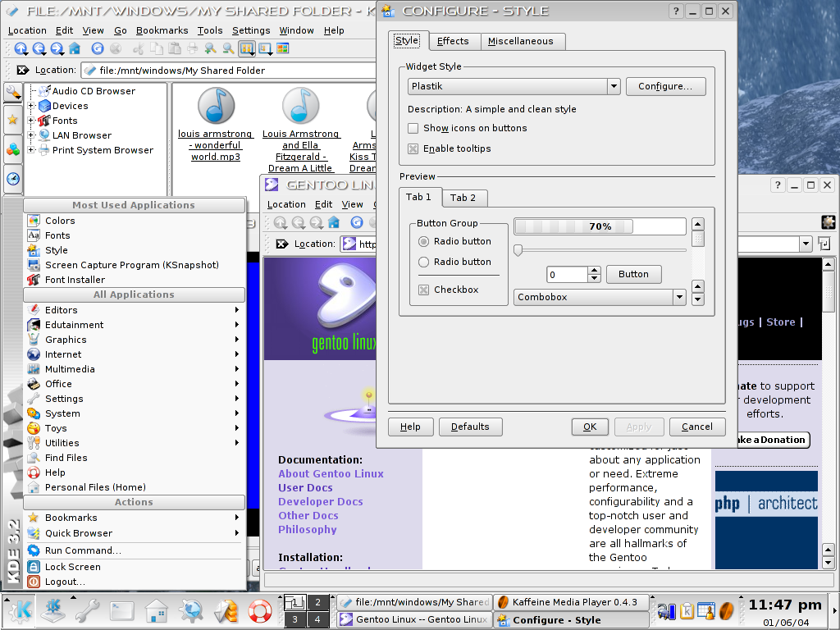Expand Print System Browser tree node
Image resolution: width=840 pixels, height=630 pixels.
point(31,150)
